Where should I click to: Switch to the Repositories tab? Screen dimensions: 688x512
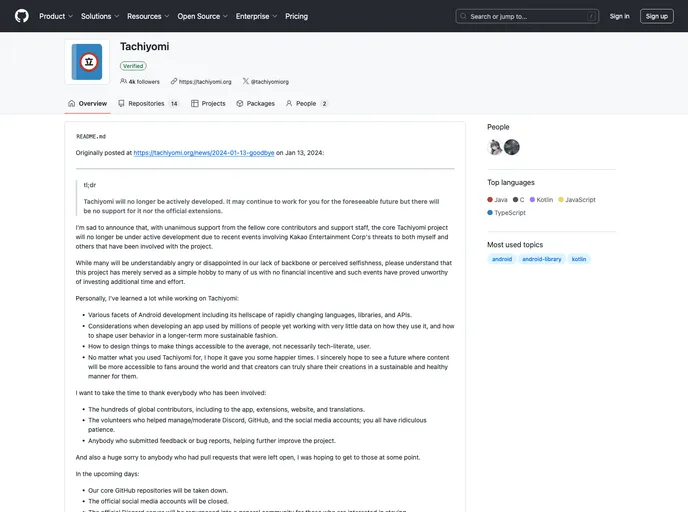tap(148, 104)
